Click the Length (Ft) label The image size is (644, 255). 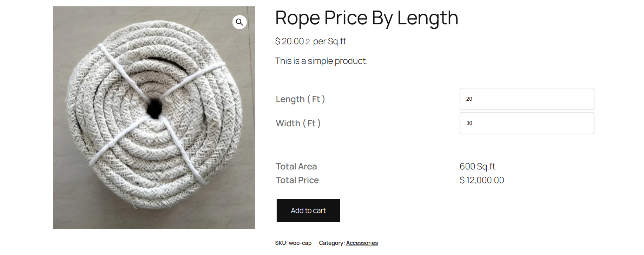pos(300,99)
